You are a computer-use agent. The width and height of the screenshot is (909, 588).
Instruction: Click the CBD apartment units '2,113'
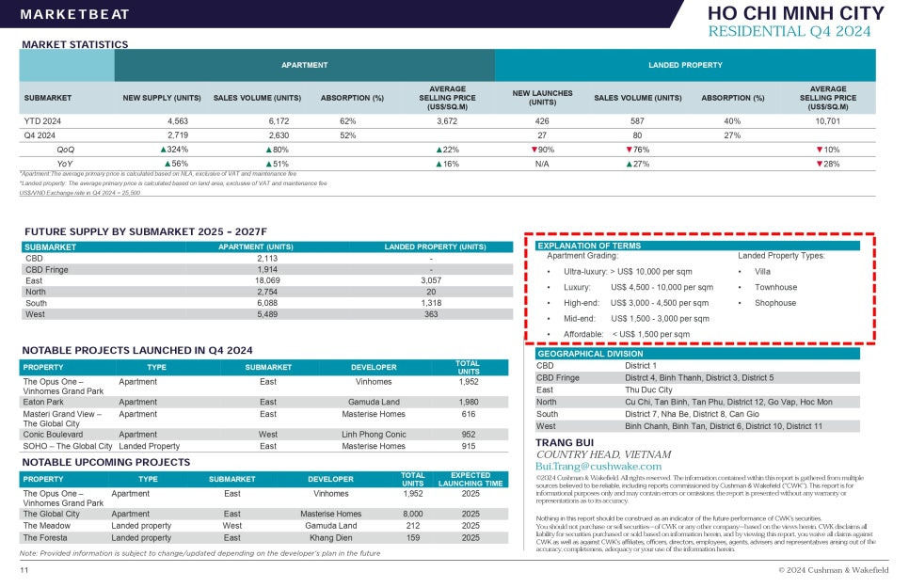(x=267, y=259)
